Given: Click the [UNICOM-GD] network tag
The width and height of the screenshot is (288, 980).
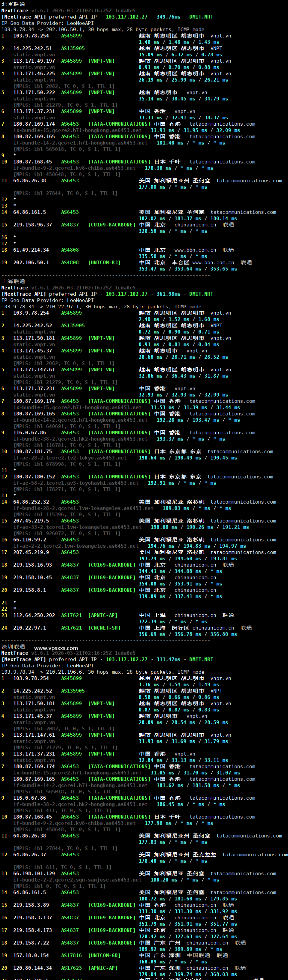Looking at the screenshot, I should tap(105, 955).
